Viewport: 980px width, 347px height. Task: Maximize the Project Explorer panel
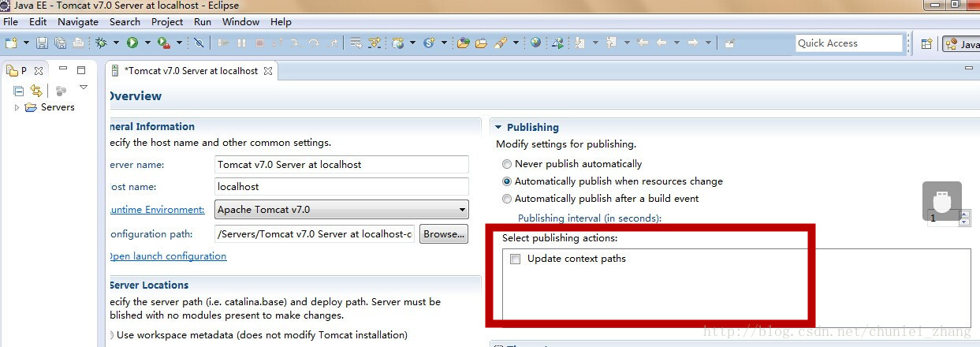pyautogui.click(x=80, y=70)
